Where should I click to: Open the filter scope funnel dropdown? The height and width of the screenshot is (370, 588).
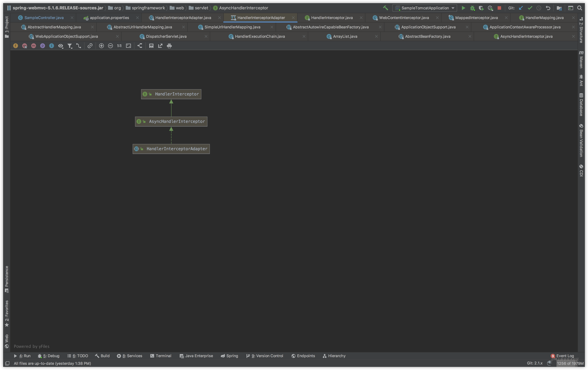click(70, 46)
